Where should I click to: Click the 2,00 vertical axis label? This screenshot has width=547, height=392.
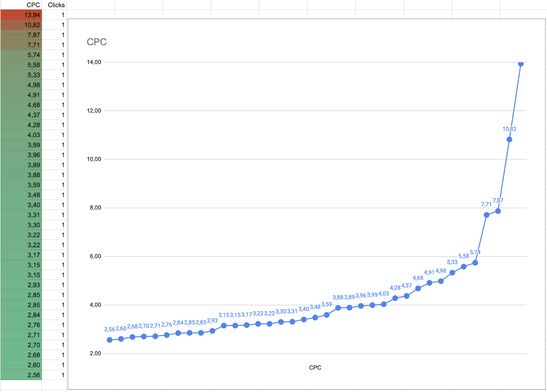[95, 353]
